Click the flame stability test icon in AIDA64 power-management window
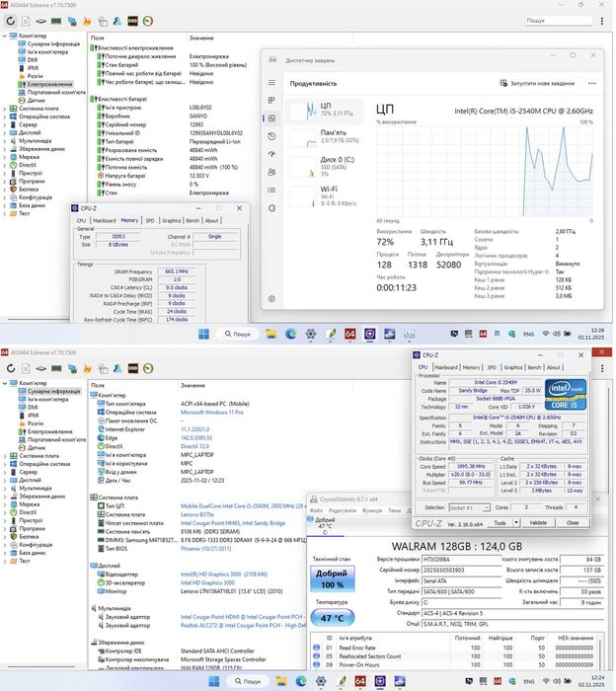 (87, 21)
